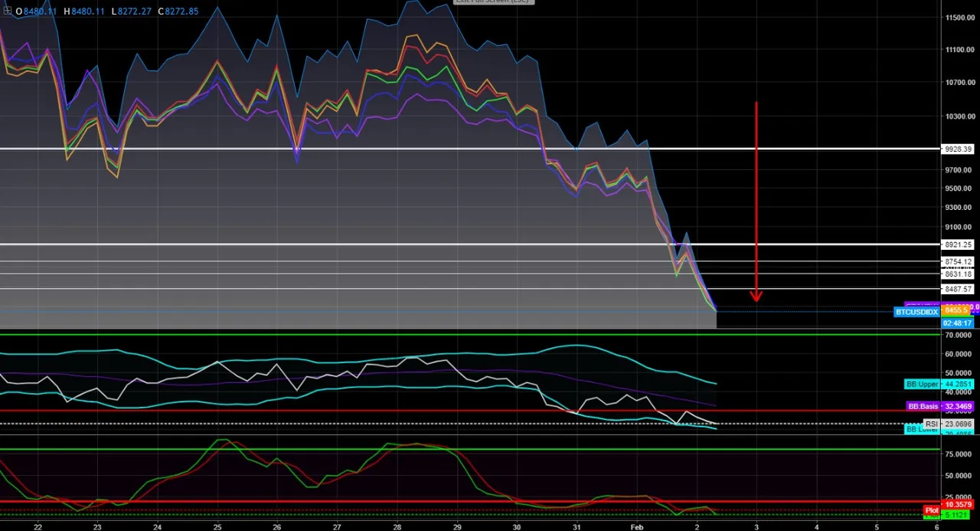The height and width of the screenshot is (531, 980).
Task: Click the 11100.00 price axis label
Action: click(960, 50)
